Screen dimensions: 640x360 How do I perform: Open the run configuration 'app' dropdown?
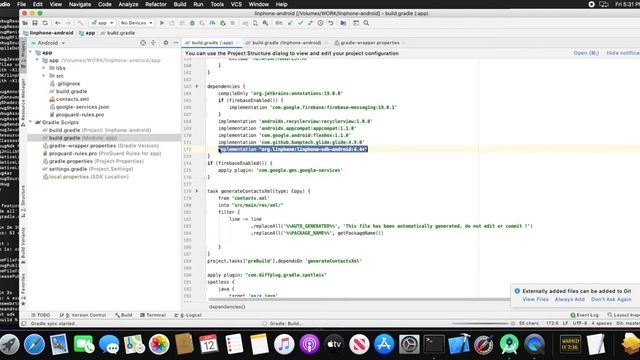(102, 23)
